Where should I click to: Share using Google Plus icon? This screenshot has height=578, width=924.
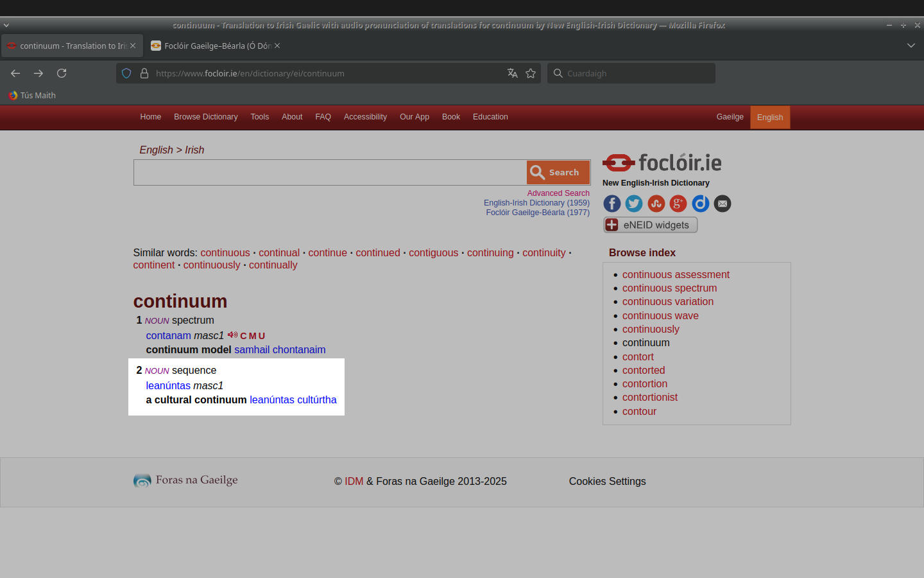point(678,204)
